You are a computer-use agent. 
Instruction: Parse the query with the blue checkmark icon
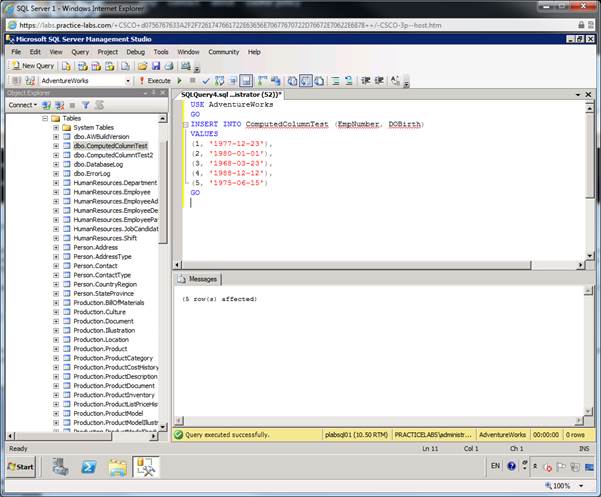206,81
